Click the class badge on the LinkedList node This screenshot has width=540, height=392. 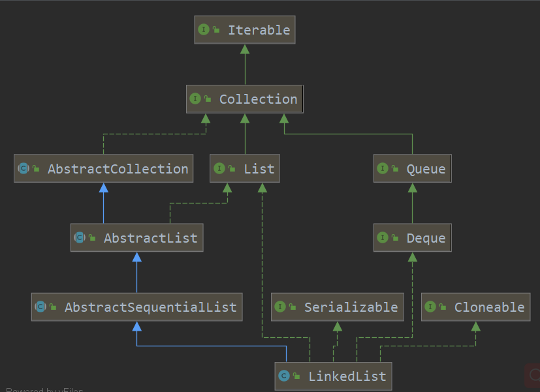[283, 376]
